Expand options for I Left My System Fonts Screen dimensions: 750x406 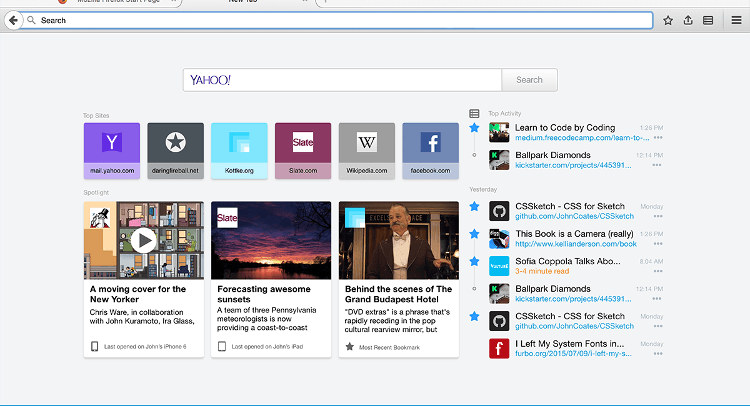click(x=657, y=353)
